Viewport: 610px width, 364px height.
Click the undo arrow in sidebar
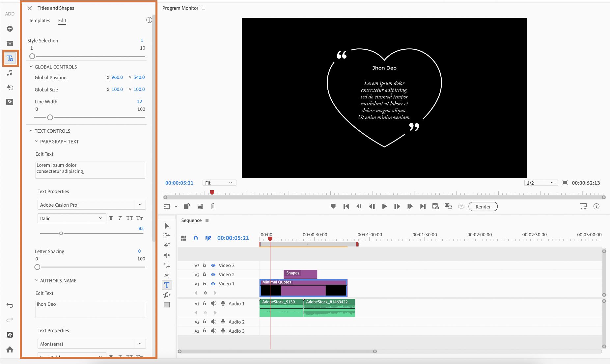point(10,305)
